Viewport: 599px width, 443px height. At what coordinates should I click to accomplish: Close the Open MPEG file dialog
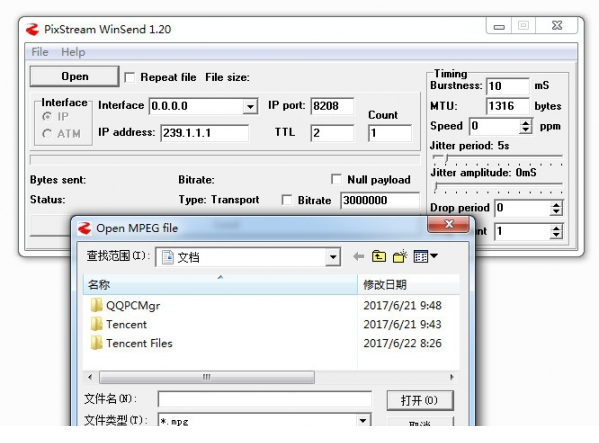tap(448, 224)
